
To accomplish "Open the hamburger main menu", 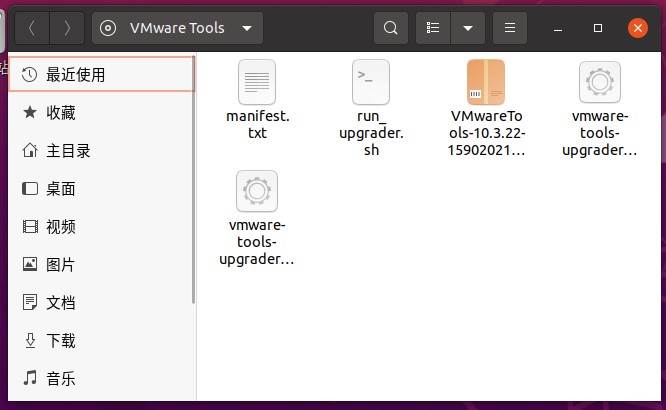I will [x=510, y=28].
